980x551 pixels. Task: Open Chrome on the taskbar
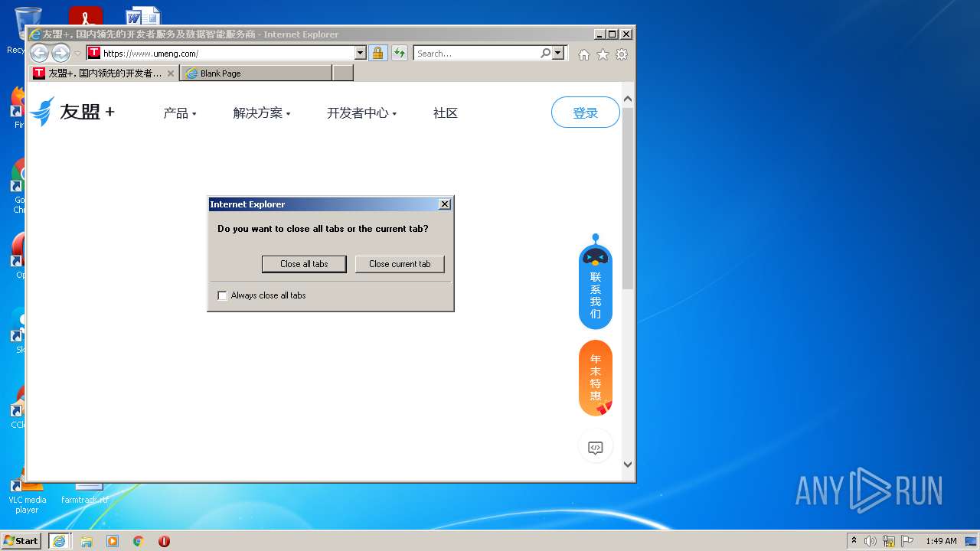coord(139,541)
